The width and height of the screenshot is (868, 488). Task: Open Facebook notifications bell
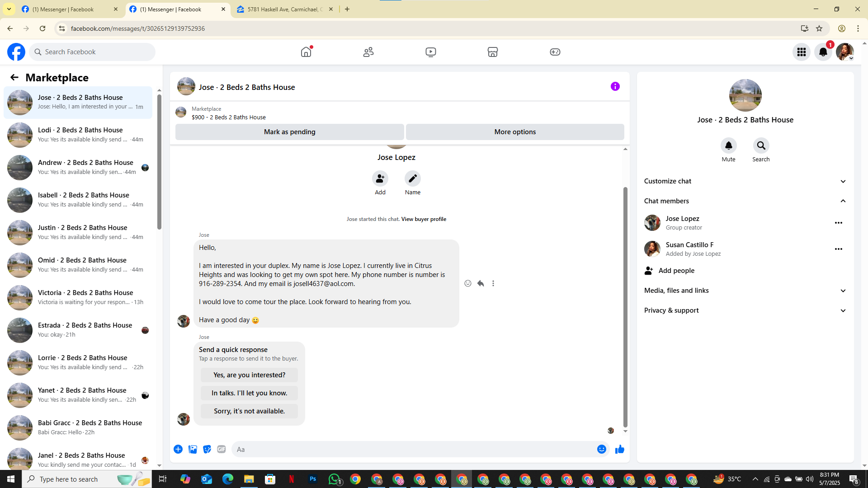(823, 52)
